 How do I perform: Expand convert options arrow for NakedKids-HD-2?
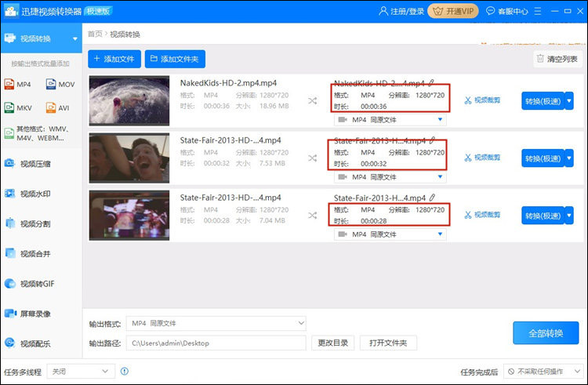click(569, 101)
